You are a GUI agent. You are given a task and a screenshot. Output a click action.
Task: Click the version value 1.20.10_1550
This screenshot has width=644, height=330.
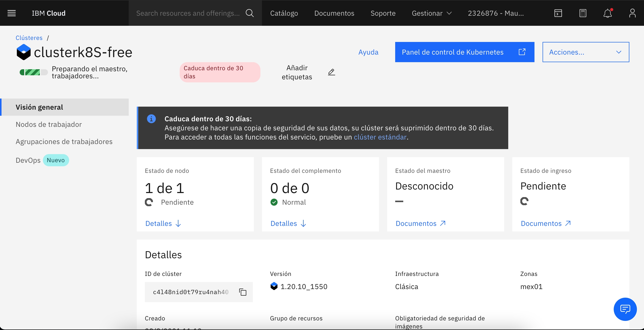coord(304,287)
